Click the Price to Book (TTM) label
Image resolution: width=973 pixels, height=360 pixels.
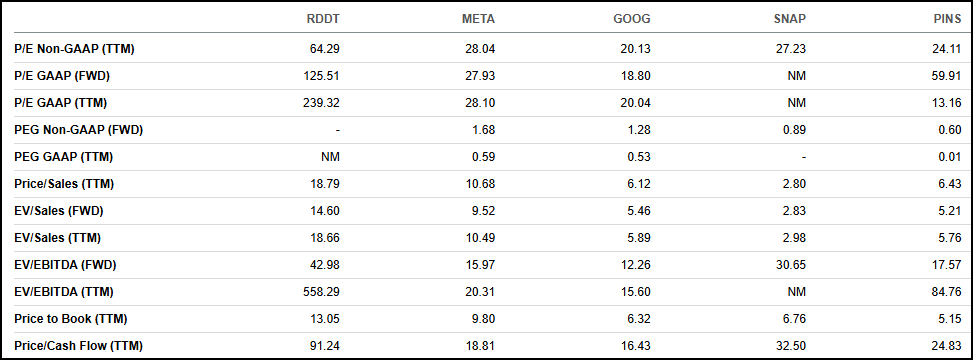(x=71, y=319)
